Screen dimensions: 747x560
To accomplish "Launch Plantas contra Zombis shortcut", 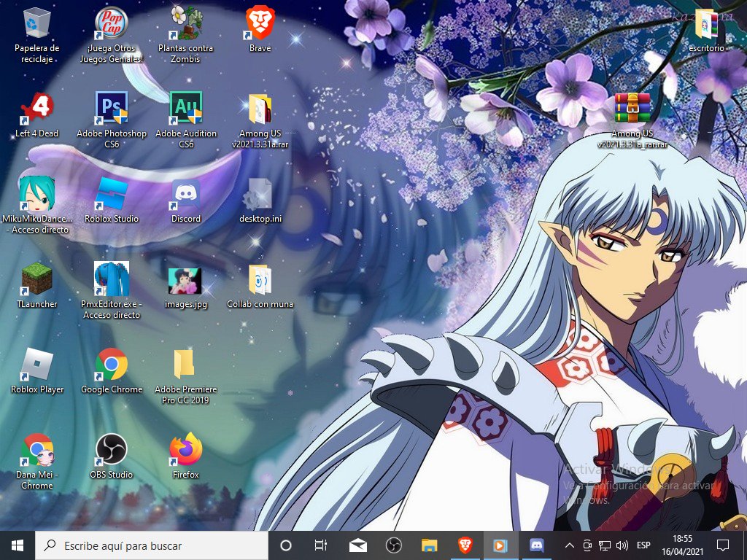I will [186, 36].
